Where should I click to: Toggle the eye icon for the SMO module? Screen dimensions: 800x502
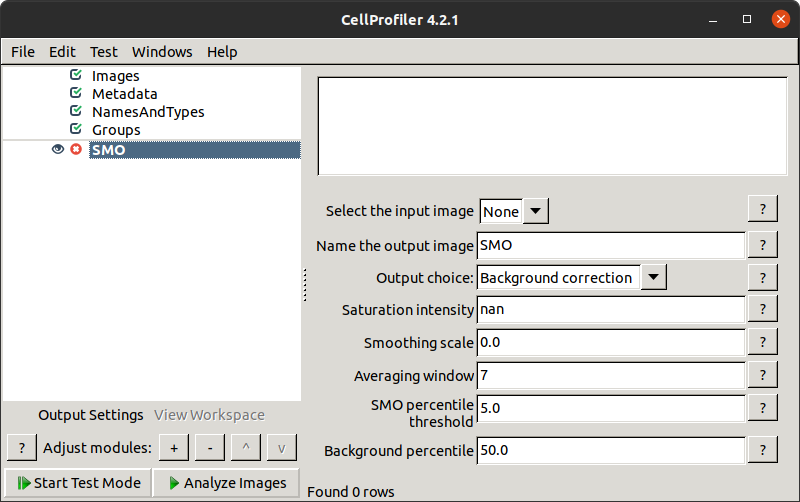(x=58, y=149)
